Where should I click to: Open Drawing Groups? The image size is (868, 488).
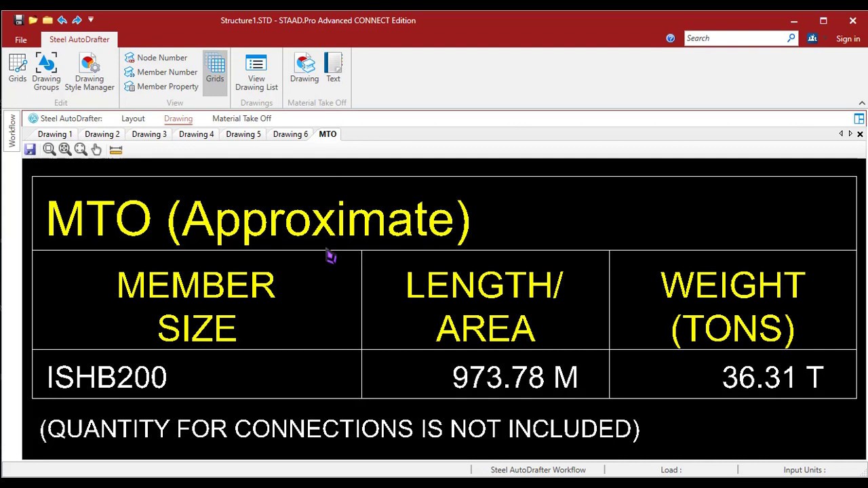pos(46,73)
